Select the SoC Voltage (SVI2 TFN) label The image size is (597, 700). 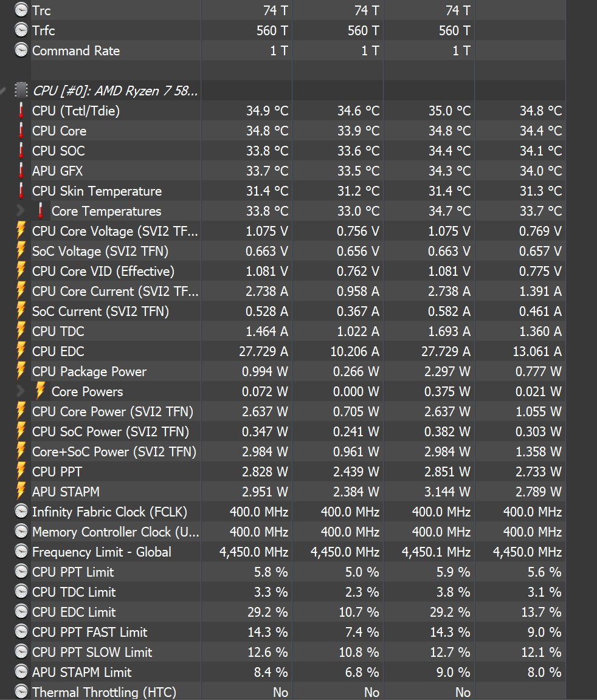pyautogui.click(x=100, y=252)
